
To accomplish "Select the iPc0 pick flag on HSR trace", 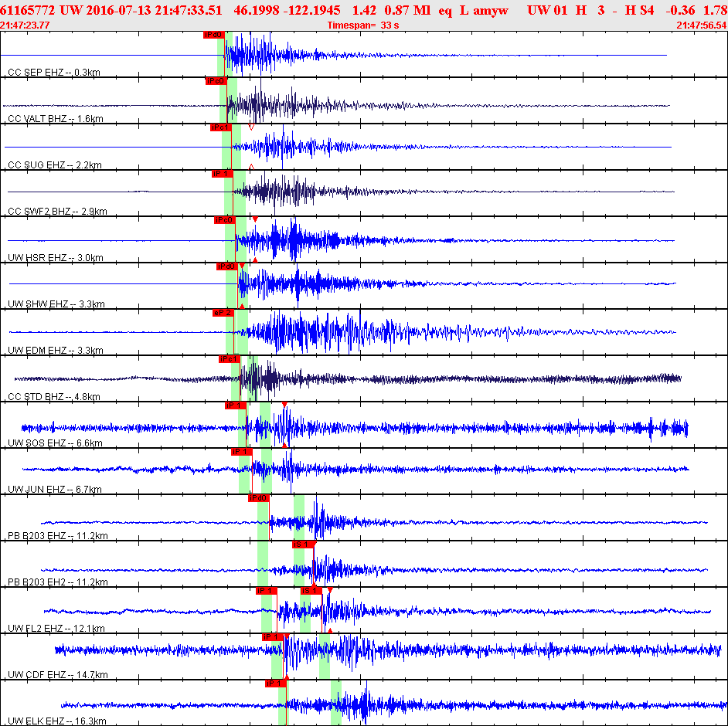I will (x=224, y=220).
